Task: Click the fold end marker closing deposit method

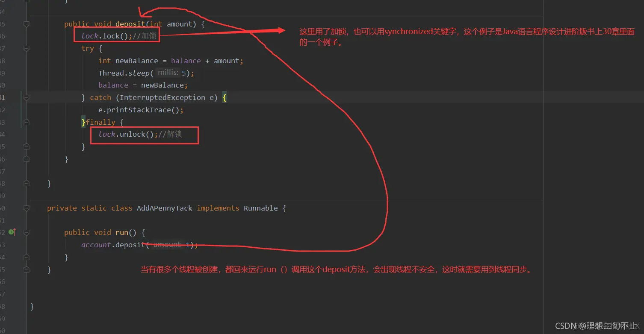Action: point(27,159)
